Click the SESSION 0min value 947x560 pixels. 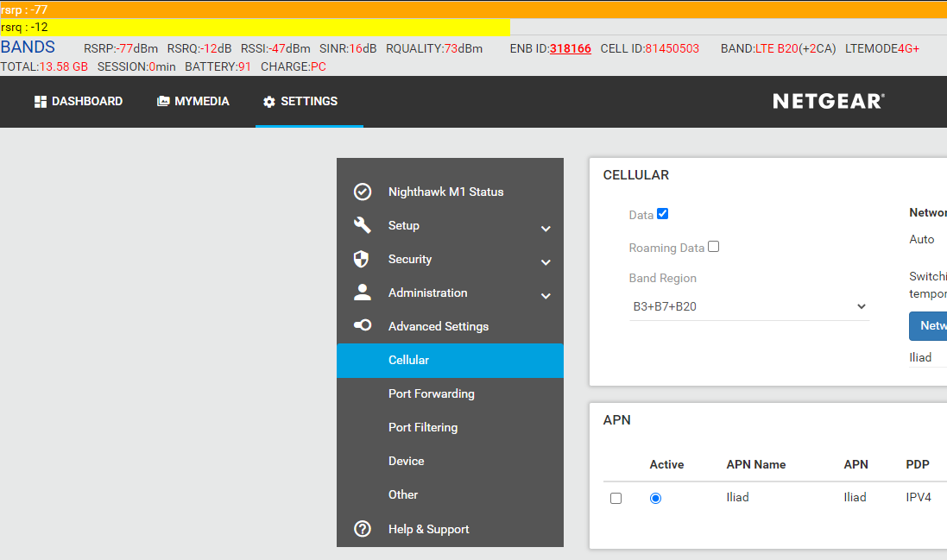pos(161,67)
